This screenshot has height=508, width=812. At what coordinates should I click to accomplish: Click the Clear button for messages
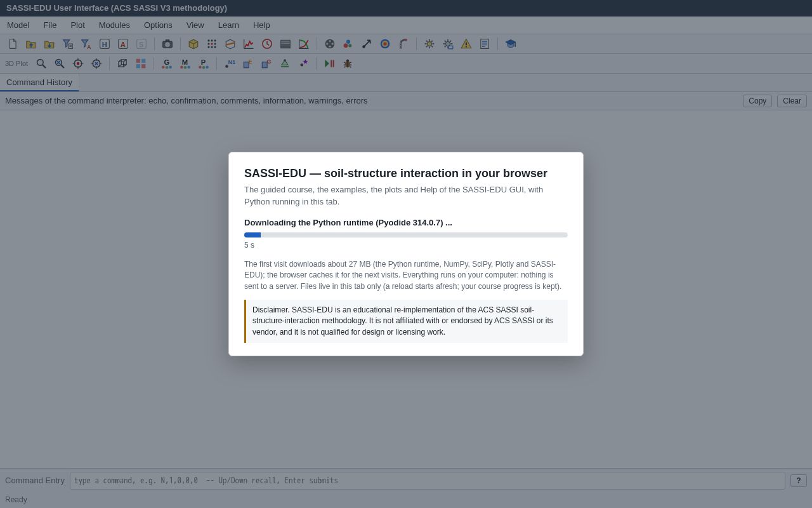click(792, 101)
